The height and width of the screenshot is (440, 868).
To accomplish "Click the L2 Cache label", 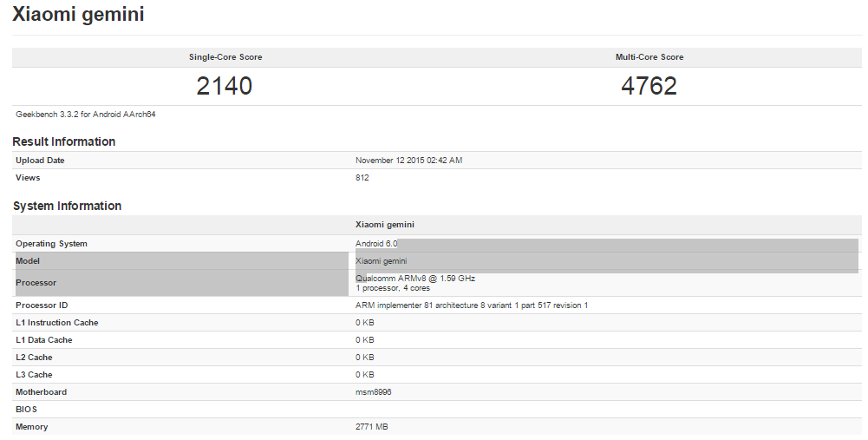I will click(34, 358).
